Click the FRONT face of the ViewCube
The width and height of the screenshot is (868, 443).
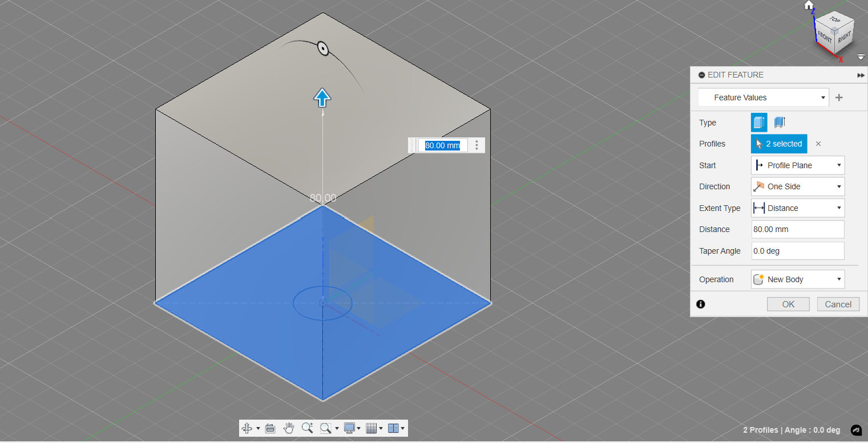point(825,38)
